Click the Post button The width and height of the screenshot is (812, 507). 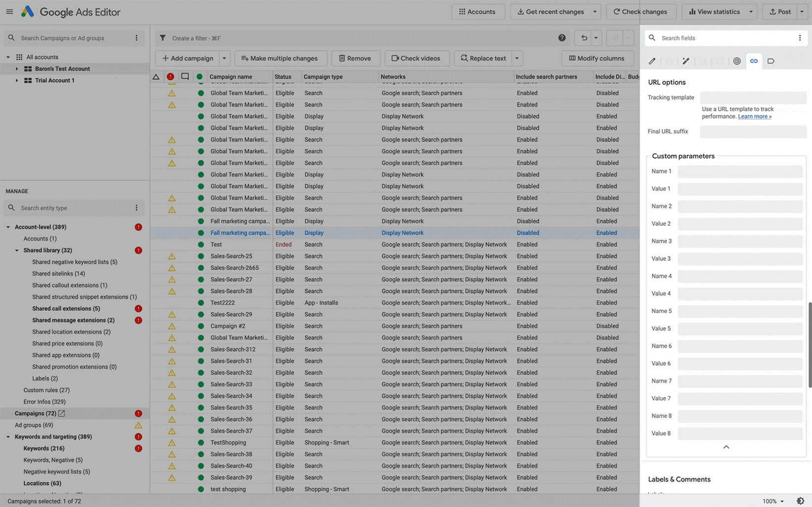[780, 11]
